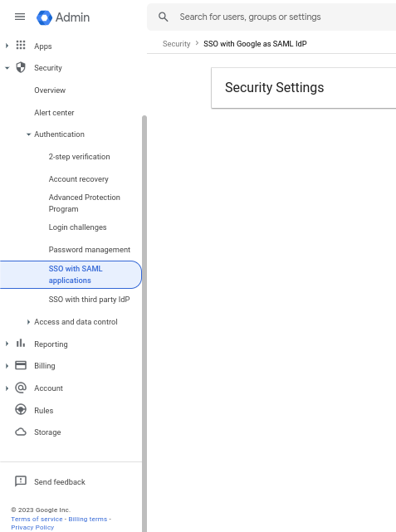Click the search users and settings field
The width and height of the screenshot is (396, 532).
[271, 17]
